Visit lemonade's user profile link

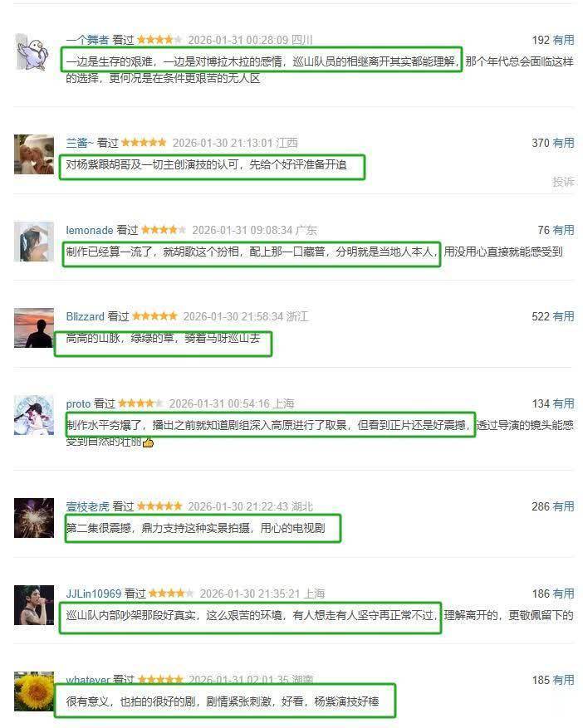(x=90, y=230)
